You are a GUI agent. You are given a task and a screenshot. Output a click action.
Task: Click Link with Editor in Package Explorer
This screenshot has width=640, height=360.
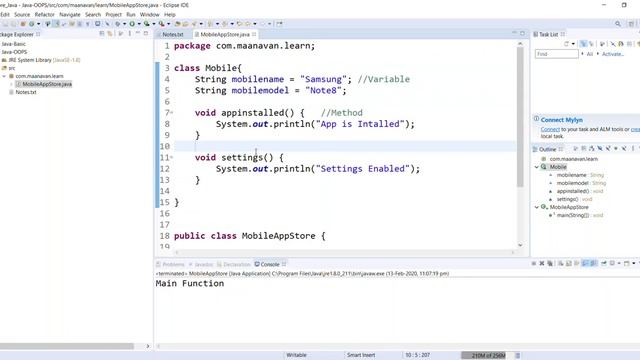tap(110, 34)
